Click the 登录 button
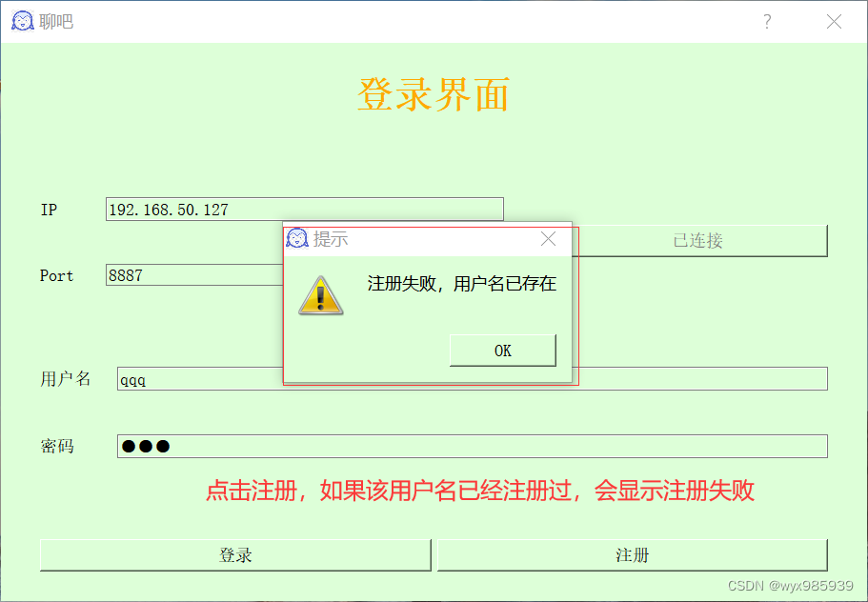This screenshot has height=602, width=868. (235, 555)
